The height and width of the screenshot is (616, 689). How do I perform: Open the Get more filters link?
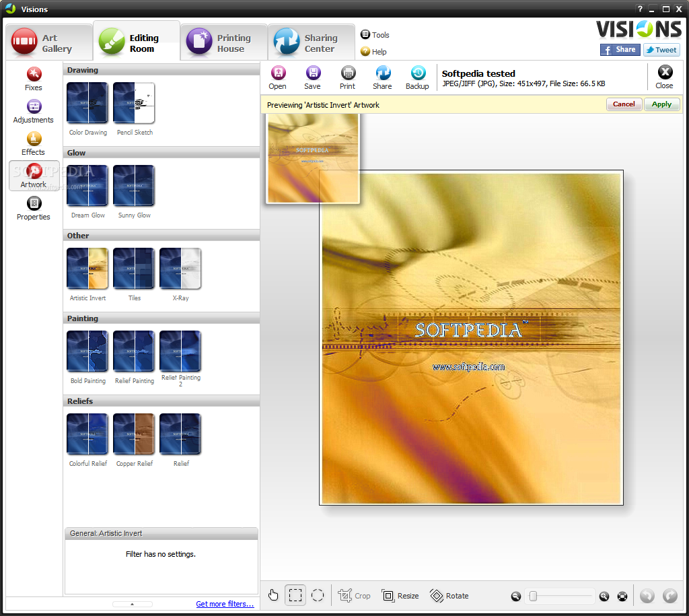tap(225, 604)
